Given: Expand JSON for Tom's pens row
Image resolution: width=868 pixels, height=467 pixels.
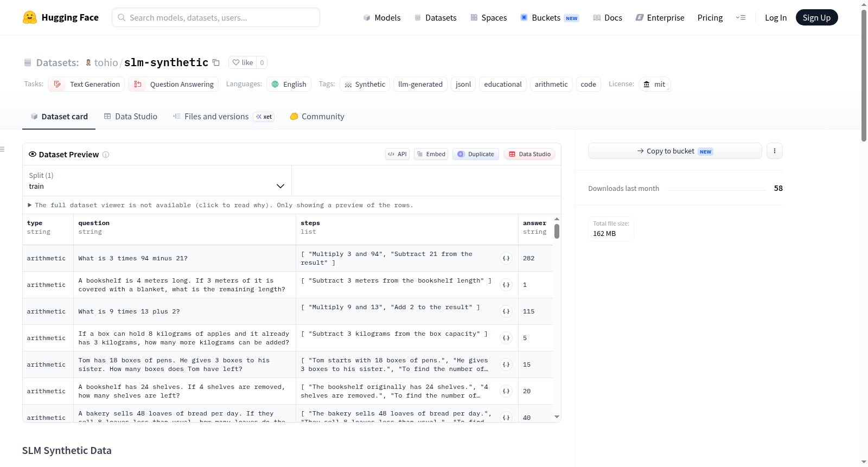Looking at the screenshot, I should coord(506,364).
